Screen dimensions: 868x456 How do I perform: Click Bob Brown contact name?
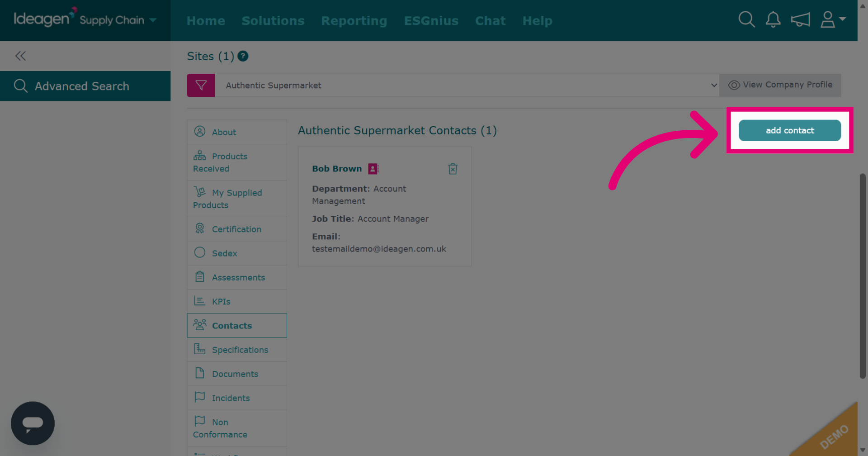click(x=337, y=169)
